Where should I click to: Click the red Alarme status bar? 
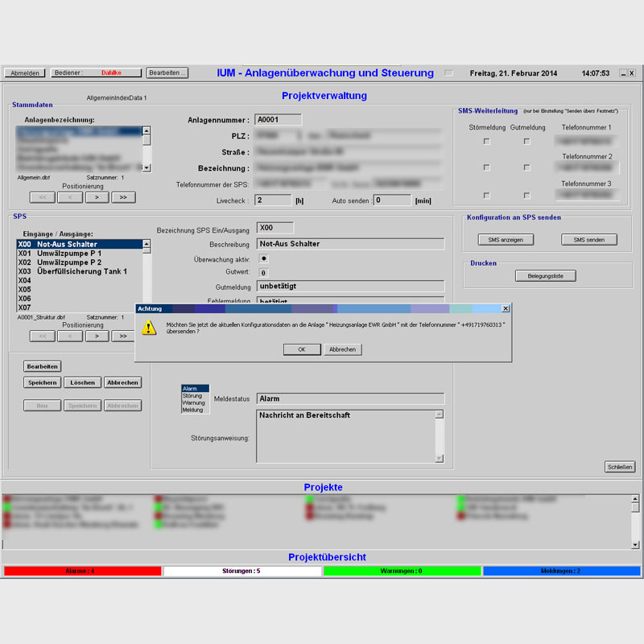[81, 571]
